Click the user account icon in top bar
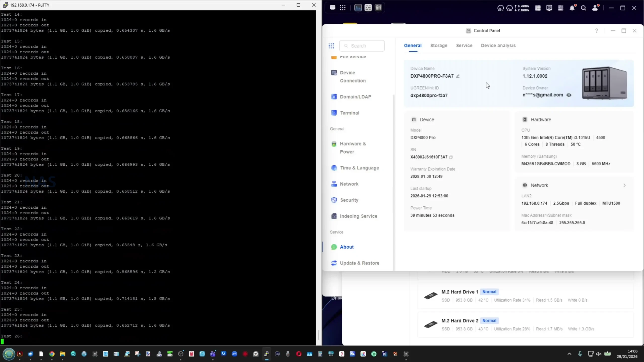This screenshot has width=644, height=362. click(595, 8)
